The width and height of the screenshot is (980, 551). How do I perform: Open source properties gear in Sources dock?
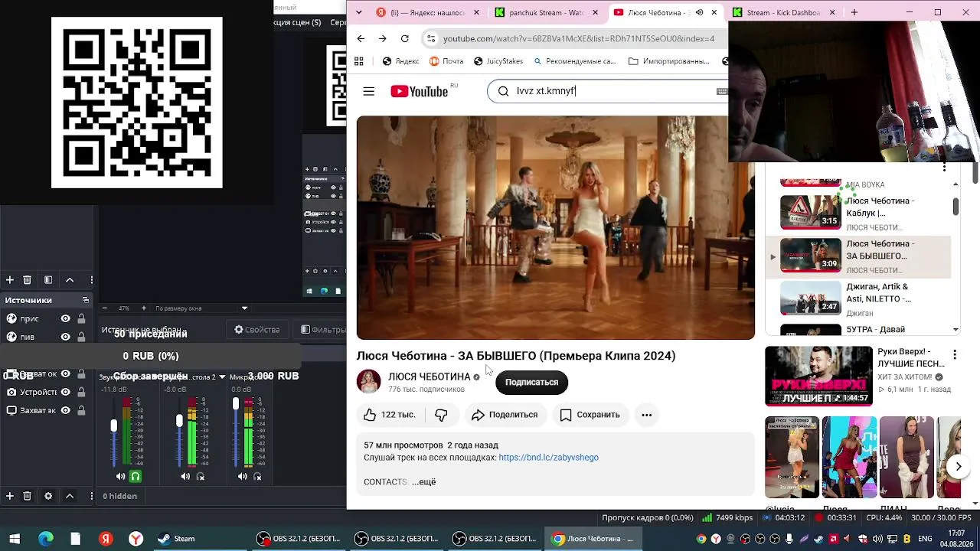coord(48,496)
